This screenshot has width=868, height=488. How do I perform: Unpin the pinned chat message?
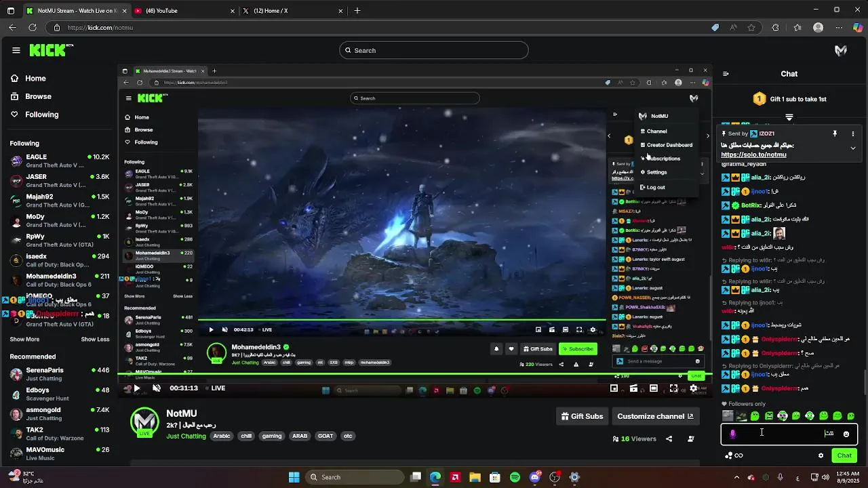tap(835, 134)
